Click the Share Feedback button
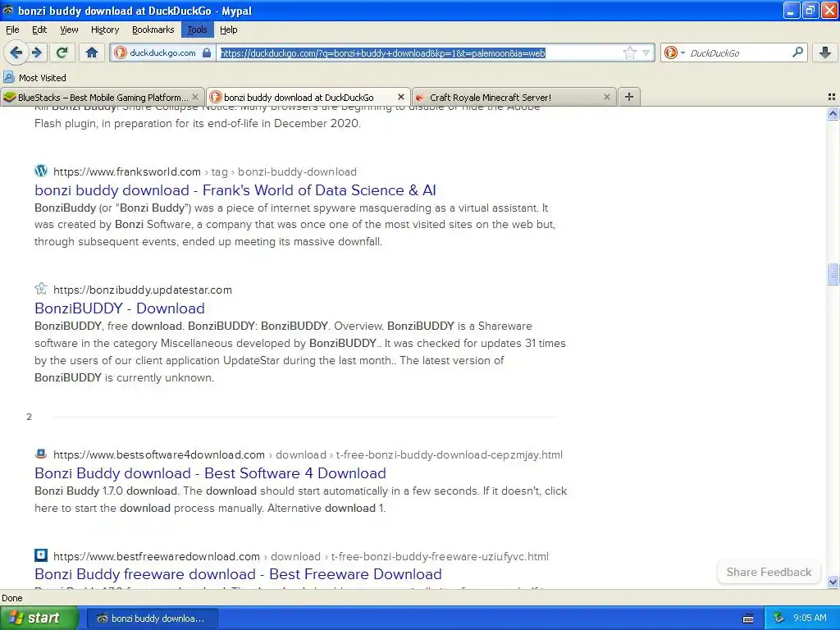Screen dimensions: 840x630 coord(769,572)
